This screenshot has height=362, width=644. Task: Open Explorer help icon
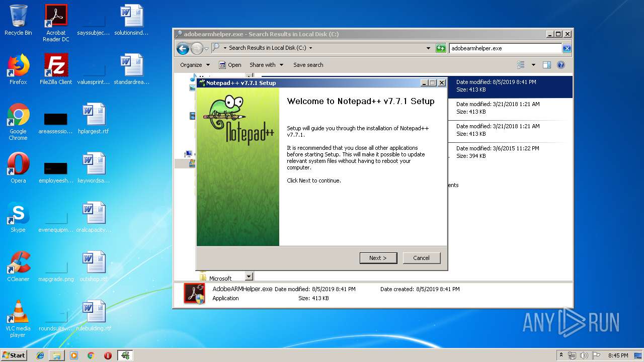[561, 65]
